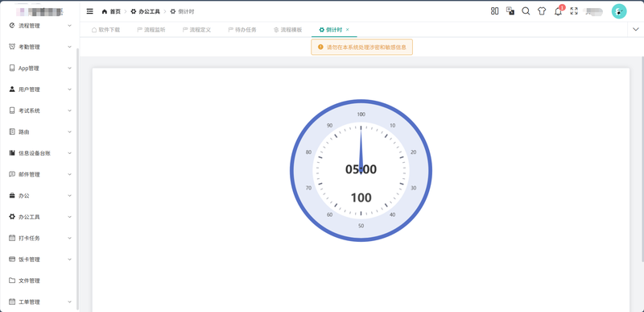The height and width of the screenshot is (312, 644).
Task: Click the 考试系统 tablet icon
Action: [12, 110]
